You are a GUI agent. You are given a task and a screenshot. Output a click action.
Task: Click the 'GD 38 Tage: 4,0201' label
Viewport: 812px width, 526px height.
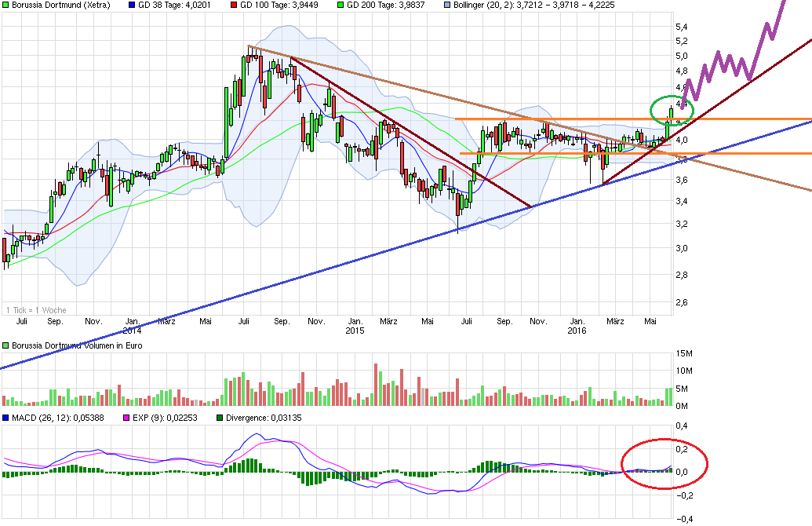point(174,5)
